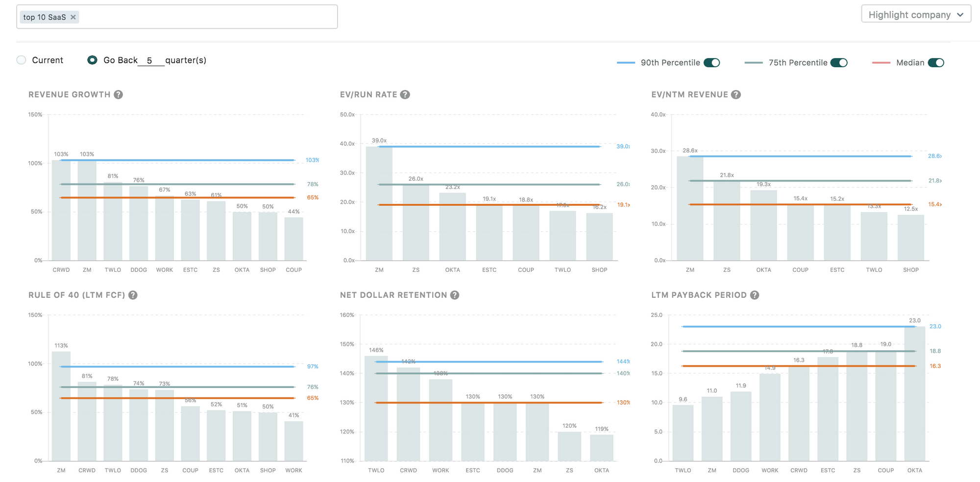This screenshot has height=482, width=980.
Task: Open EV/Run Rate help icon
Action: tap(405, 95)
